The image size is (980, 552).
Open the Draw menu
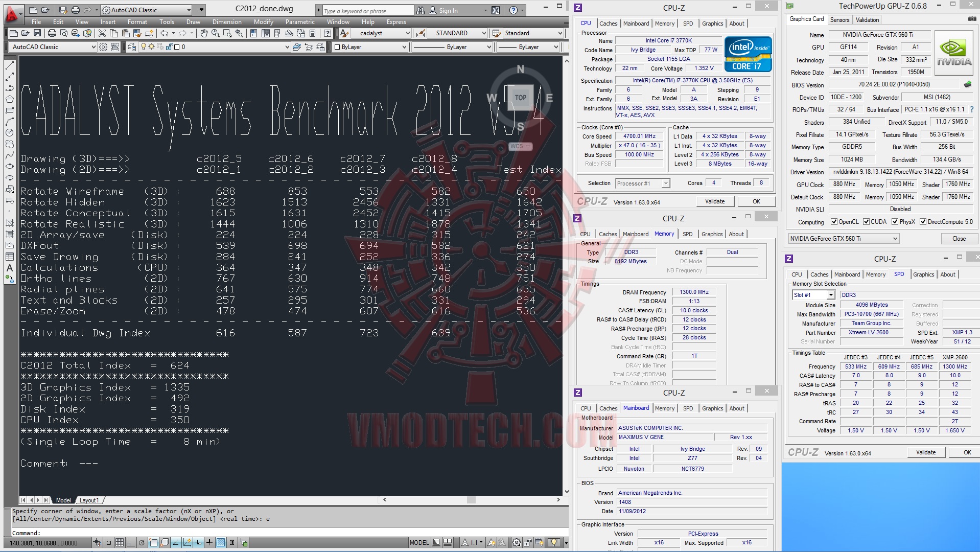[193, 22]
